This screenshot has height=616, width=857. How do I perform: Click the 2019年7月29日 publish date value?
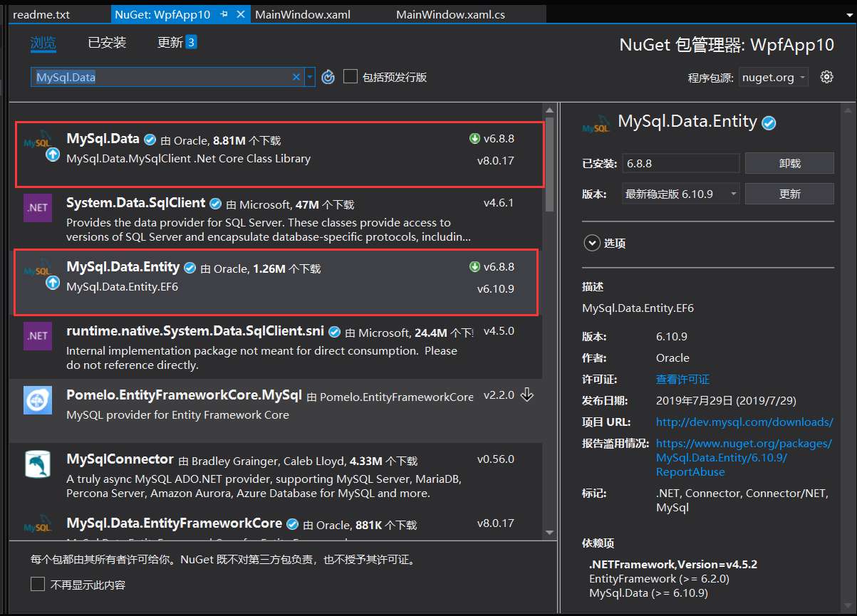pyautogui.click(x=727, y=400)
